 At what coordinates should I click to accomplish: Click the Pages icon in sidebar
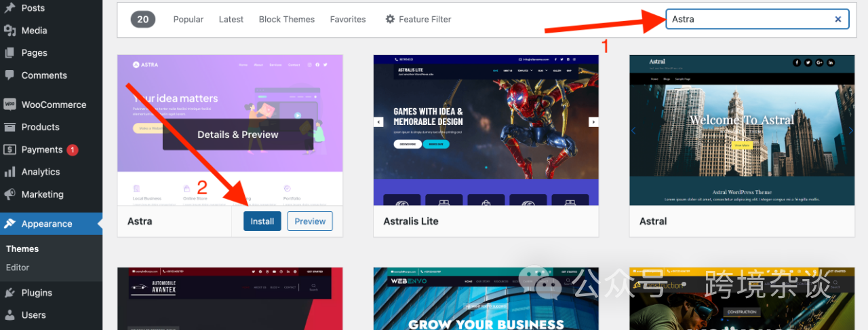(x=10, y=53)
